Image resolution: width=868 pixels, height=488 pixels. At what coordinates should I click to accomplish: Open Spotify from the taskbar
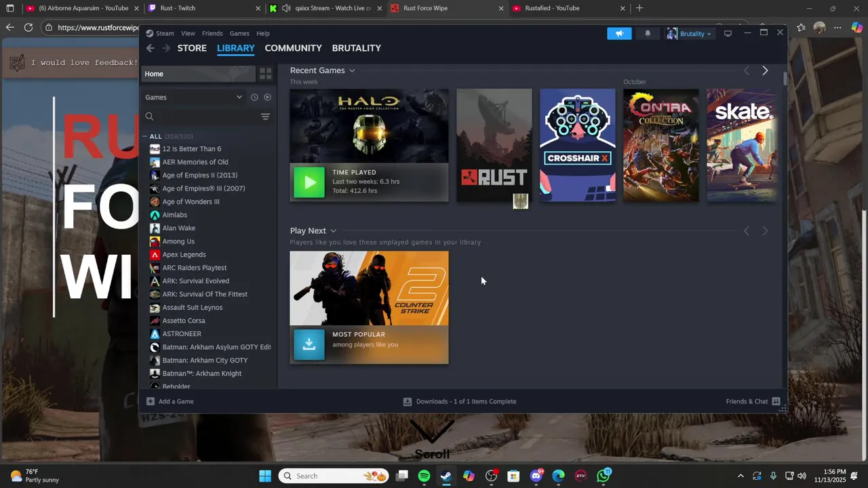tap(424, 476)
